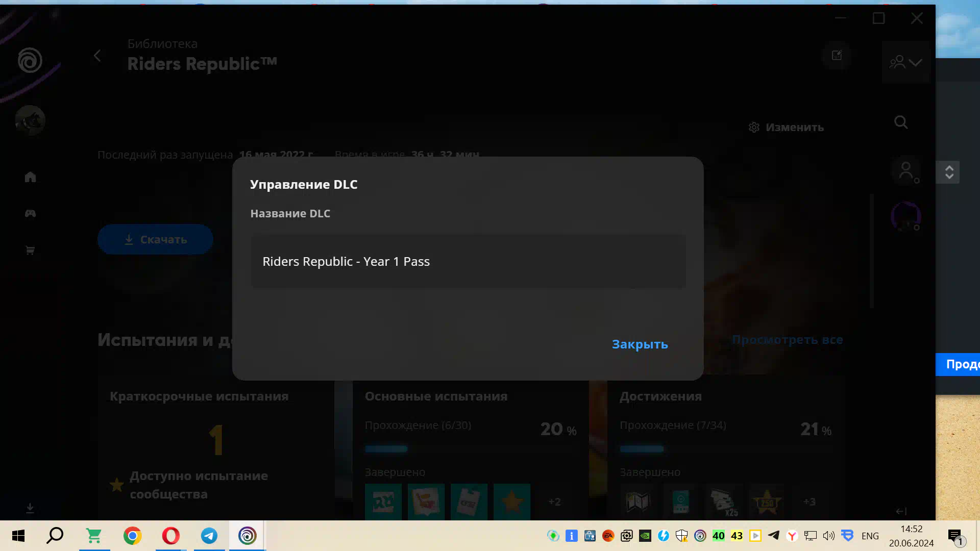Viewport: 980px width, 551px height.
Task: Open the green shopping cart taskbar app
Action: (94, 536)
